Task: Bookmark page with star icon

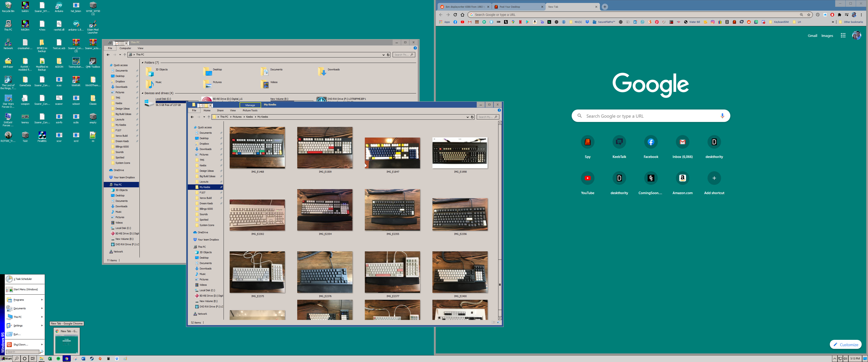Action: click(x=808, y=15)
